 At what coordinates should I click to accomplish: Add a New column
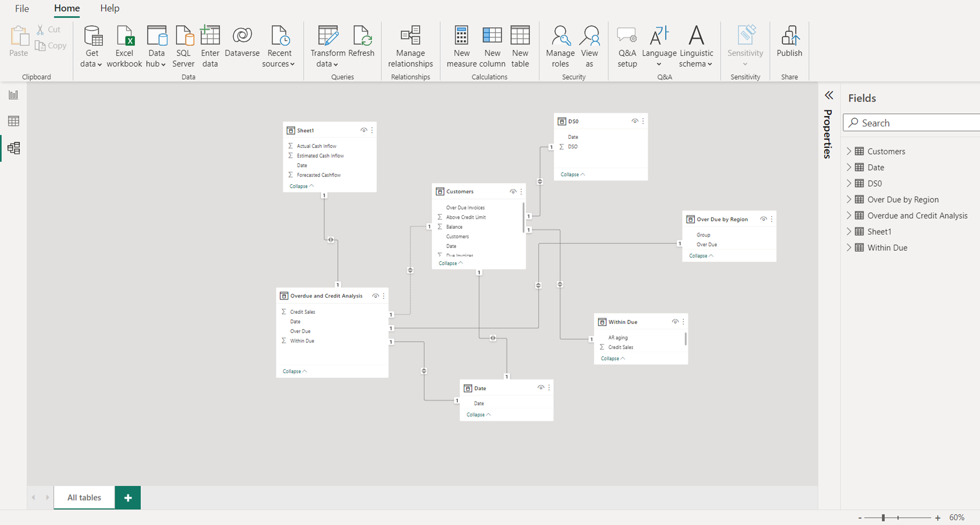tap(493, 46)
